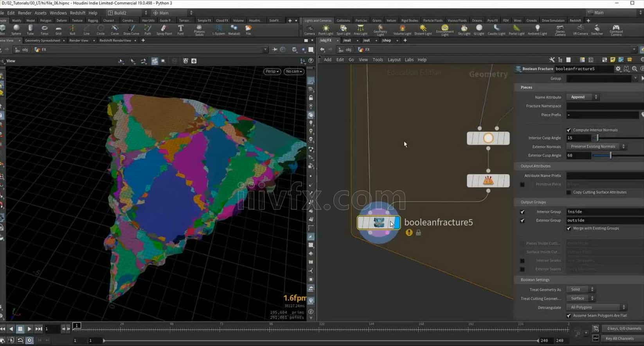
Task: Click the Metaball shelf tool
Action: pyautogui.click(x=234, y=30)
